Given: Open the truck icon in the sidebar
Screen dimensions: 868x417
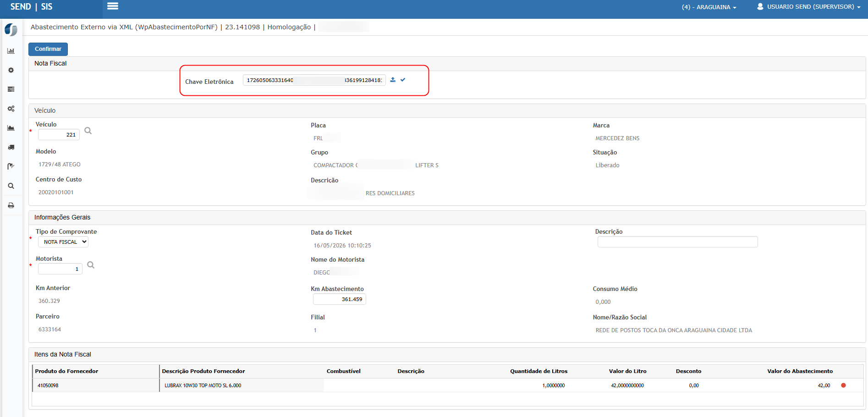Looking at the screenshot, I should [x=11, y=147].
